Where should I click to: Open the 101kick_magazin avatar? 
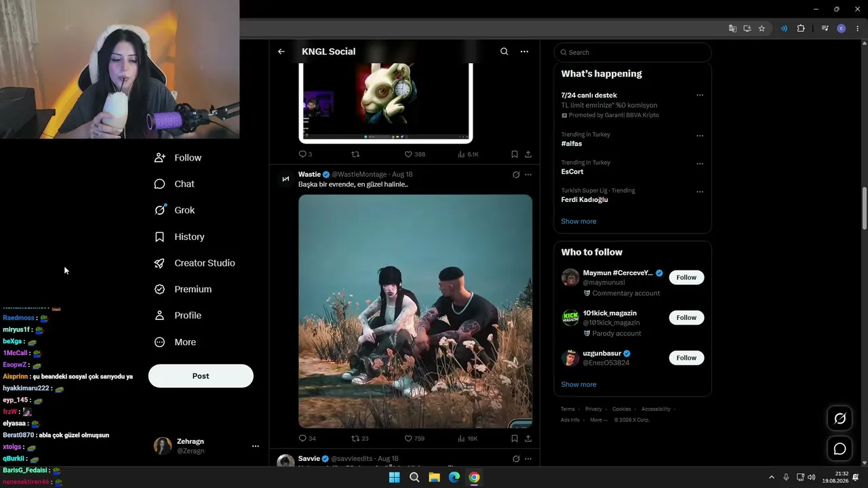click(x=570, y=318)
